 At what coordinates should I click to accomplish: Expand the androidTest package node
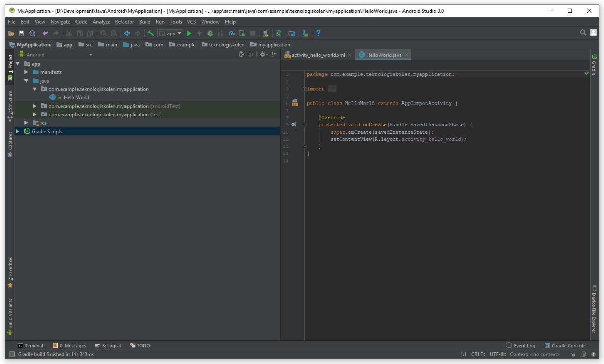tap(35, 106)
